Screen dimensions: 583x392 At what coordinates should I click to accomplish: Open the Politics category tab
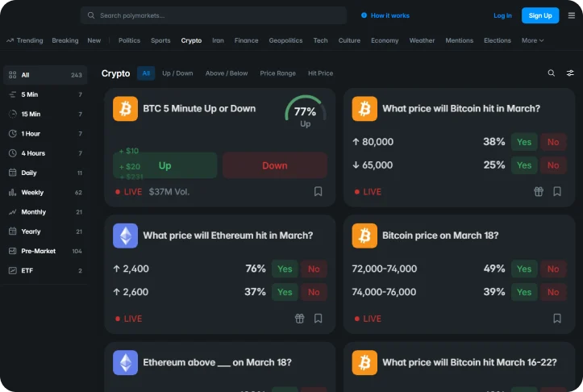(129, 40)
